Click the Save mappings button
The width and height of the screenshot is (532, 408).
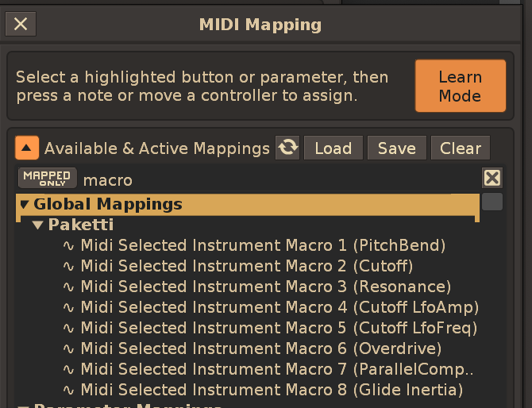[x=396, y=148]
